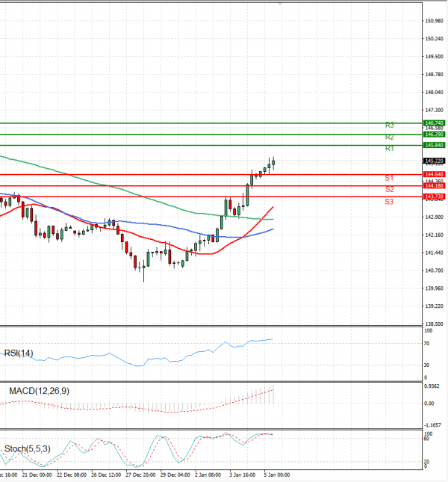
Task: Click the red 144.640 price tag
Action: point(434,174)
